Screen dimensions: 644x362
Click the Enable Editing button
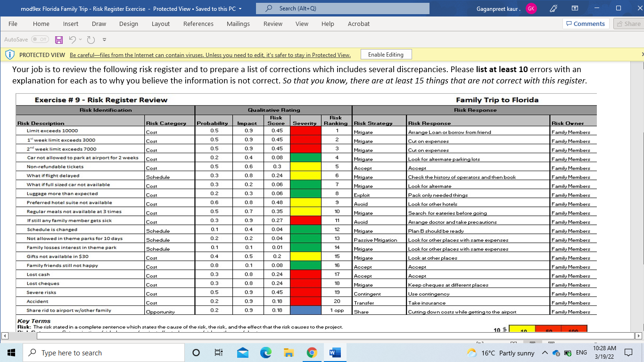386,55
